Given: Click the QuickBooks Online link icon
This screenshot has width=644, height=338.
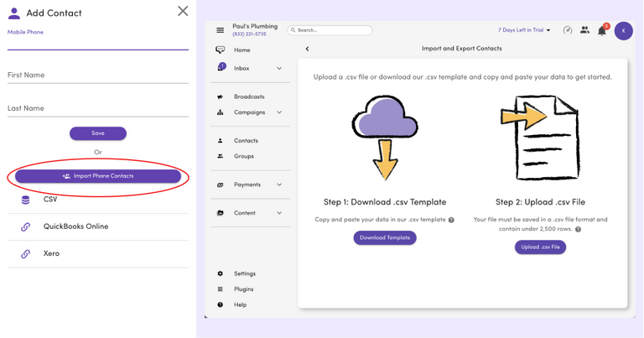Looking at the screenshot, I should tap(25, 226).
